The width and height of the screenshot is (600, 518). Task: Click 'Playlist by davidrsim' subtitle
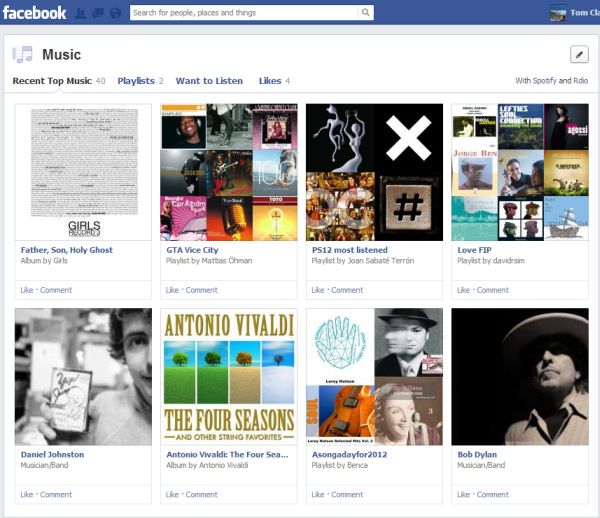pyautogui.click(x=491, y=261)
